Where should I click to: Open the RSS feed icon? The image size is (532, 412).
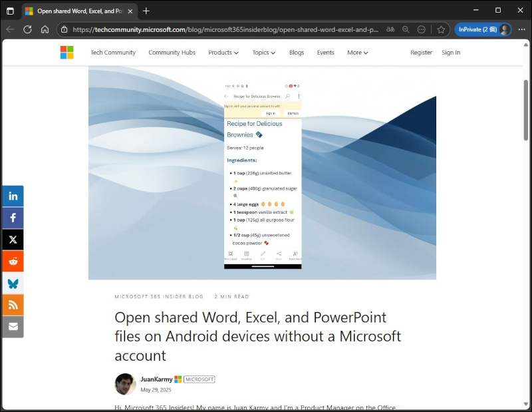[x=13, y=305]
